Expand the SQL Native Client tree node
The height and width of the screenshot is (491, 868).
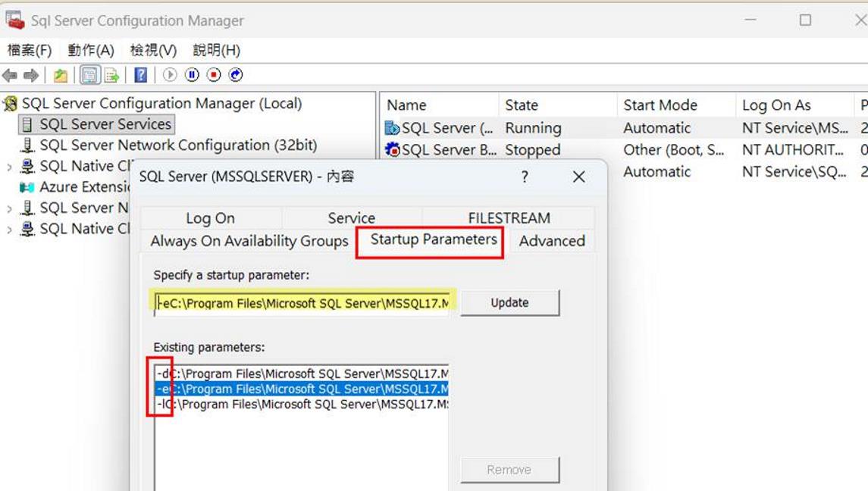coord(9,167)
